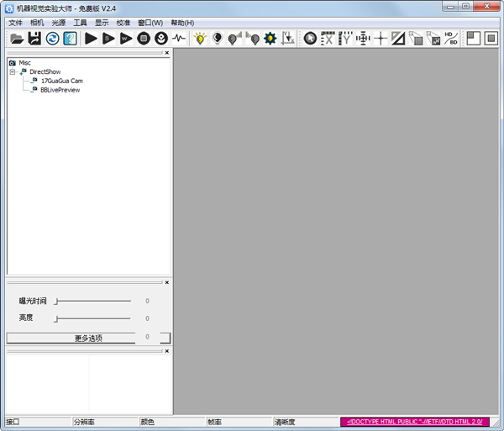Click the Y-X axis coordinate icon
The height and width of the screenshot is (431, 504).
coord(287,39)
